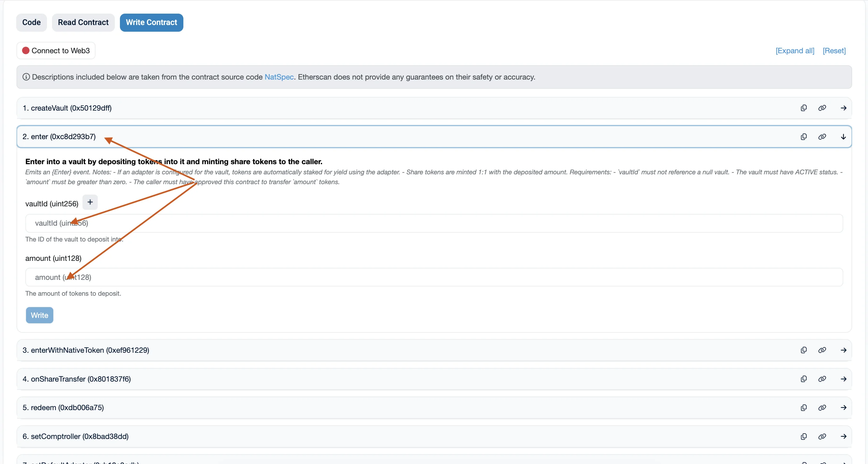This screenshot has height=464, width=868.
Task: Copy permalink icon for onShareTransfer
Action: 822,379
